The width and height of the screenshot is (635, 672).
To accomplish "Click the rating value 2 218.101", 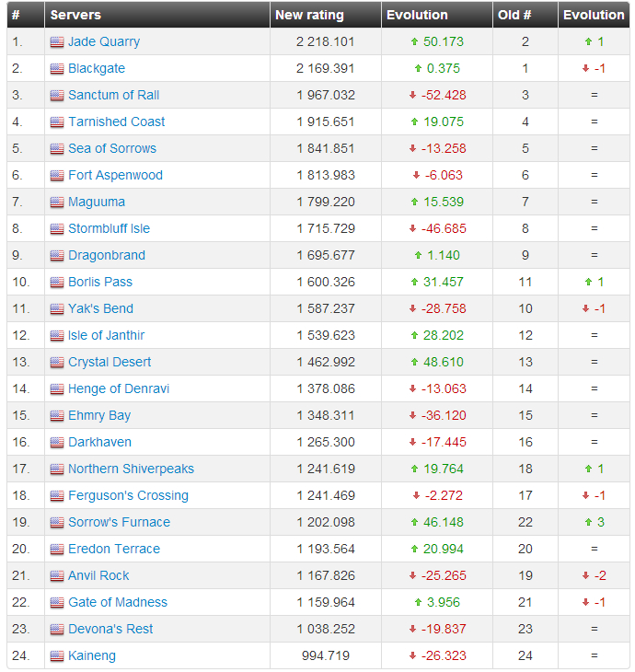I will (325, 42).
